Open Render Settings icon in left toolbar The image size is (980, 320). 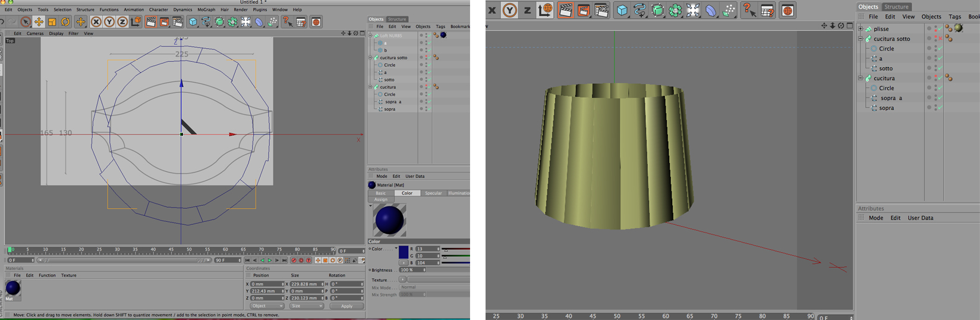(x=178, y=22)
